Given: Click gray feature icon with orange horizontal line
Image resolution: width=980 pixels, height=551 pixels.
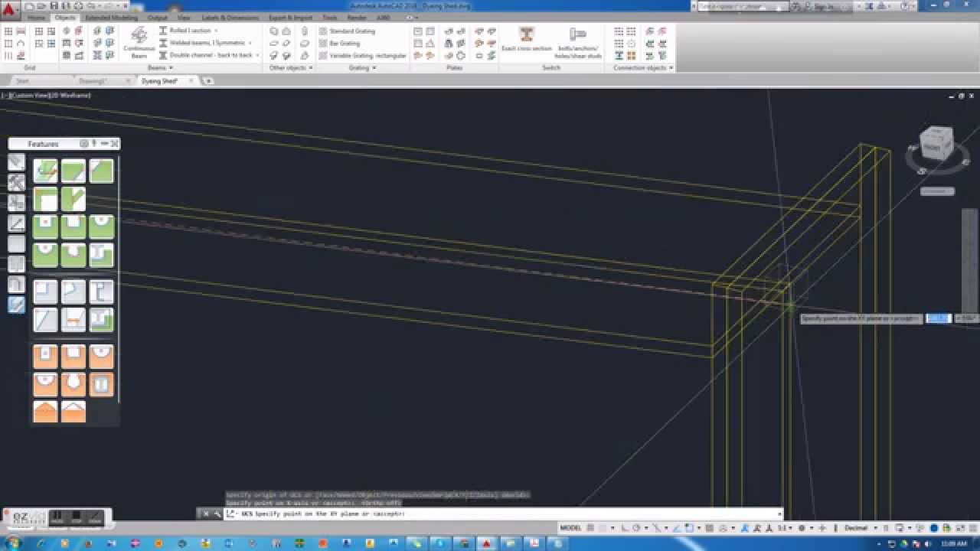Looking at the screenshot, I should click(73, 319).
